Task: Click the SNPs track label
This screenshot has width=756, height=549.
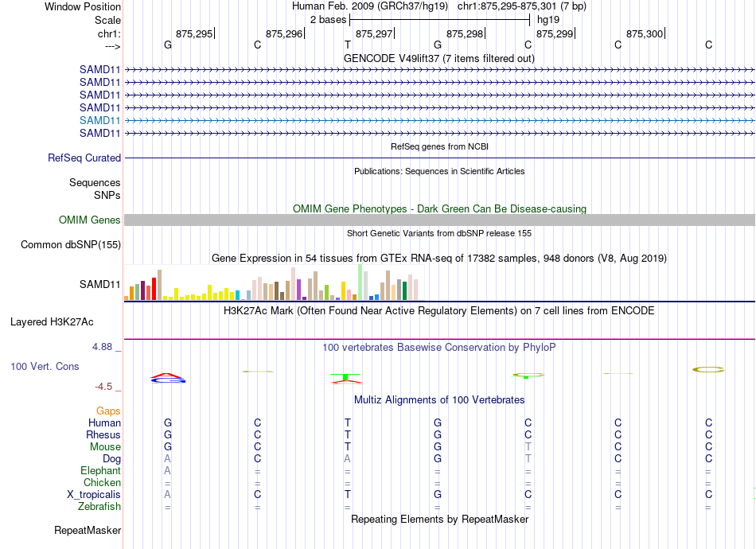Action: (x=107, y=195)
